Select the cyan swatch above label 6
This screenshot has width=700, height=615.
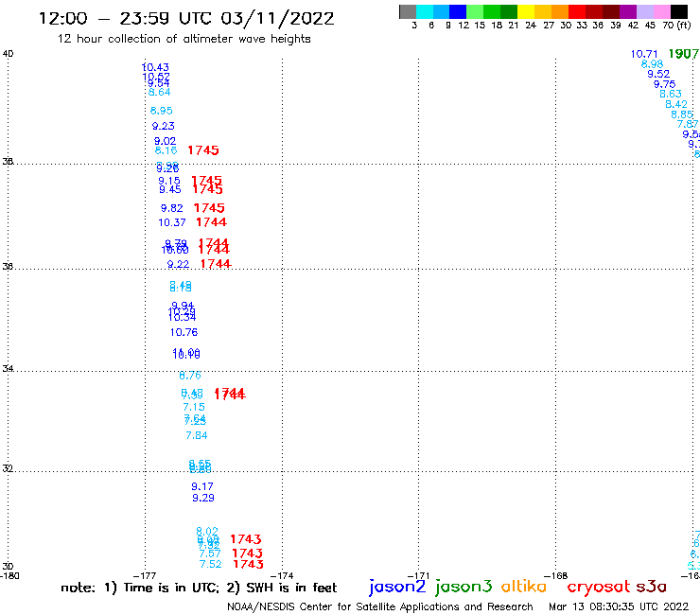point(425,12)
